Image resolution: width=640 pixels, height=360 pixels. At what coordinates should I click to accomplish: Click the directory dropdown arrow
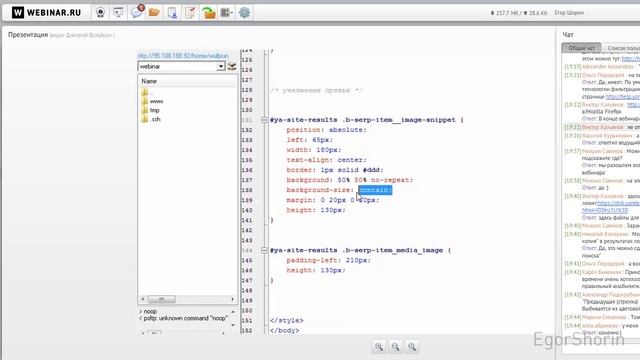coord(221,66)
